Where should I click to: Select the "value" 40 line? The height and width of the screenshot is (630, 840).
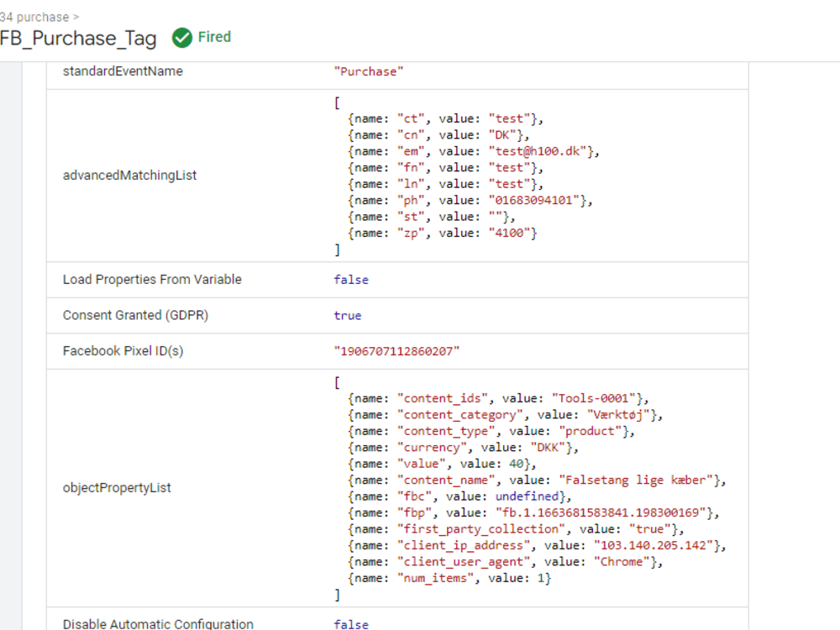pyautogui.click(x=442, y=464)
